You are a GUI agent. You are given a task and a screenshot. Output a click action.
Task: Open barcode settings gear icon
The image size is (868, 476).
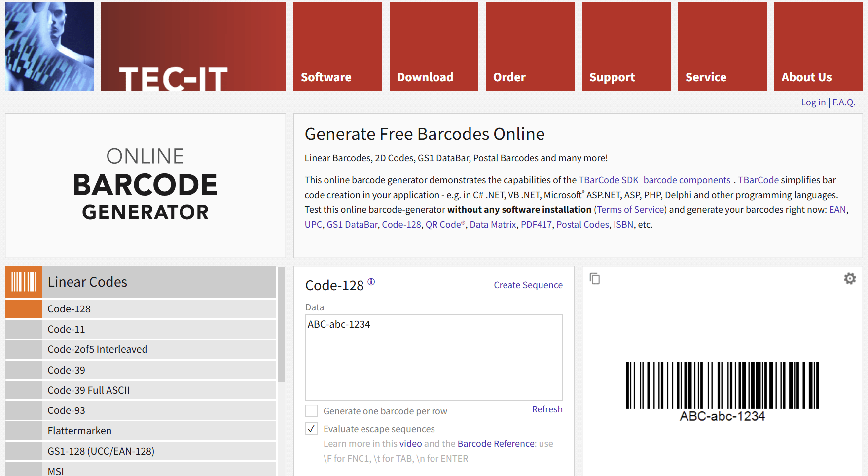click(850, 279)
